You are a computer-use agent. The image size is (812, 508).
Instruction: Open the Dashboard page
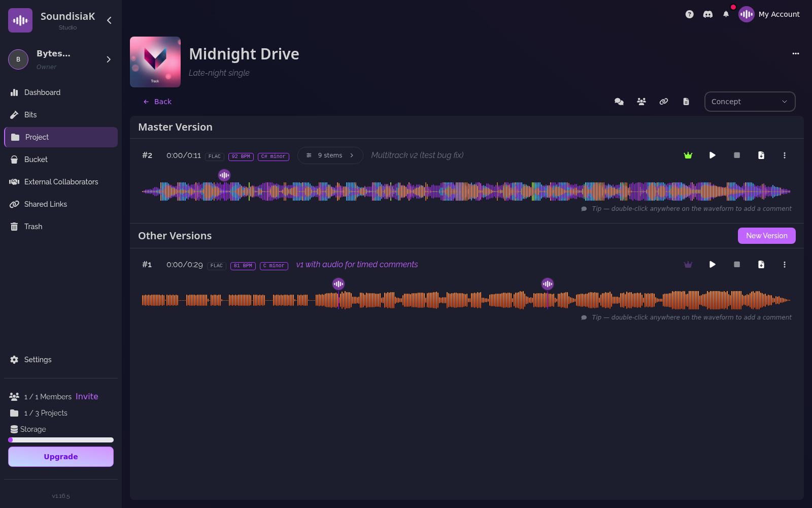(61, 92)
